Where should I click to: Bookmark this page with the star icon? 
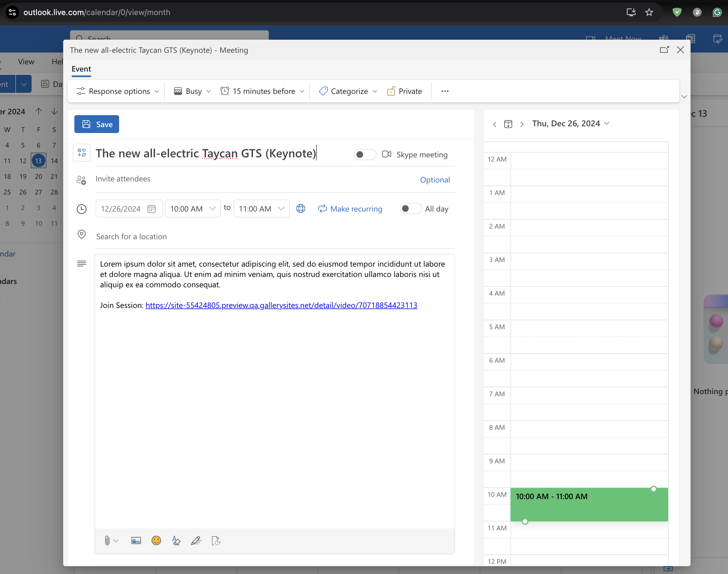click(x=649, y=12)
